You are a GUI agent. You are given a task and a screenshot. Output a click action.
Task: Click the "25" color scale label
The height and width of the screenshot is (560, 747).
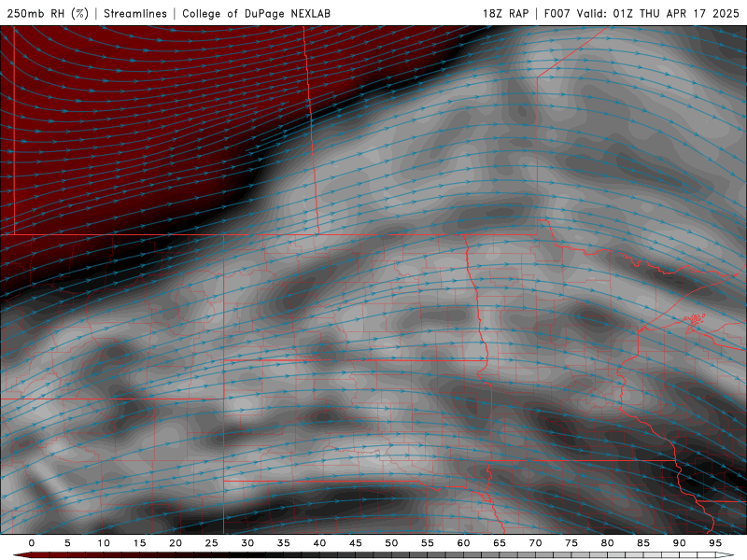point(212,543)
